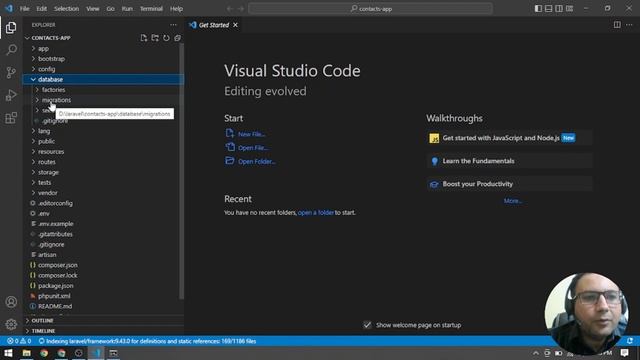This screenshot has width=640, height=360.
Task: Open Boost your Productivity walkthrough
Action: click(509, 184)
